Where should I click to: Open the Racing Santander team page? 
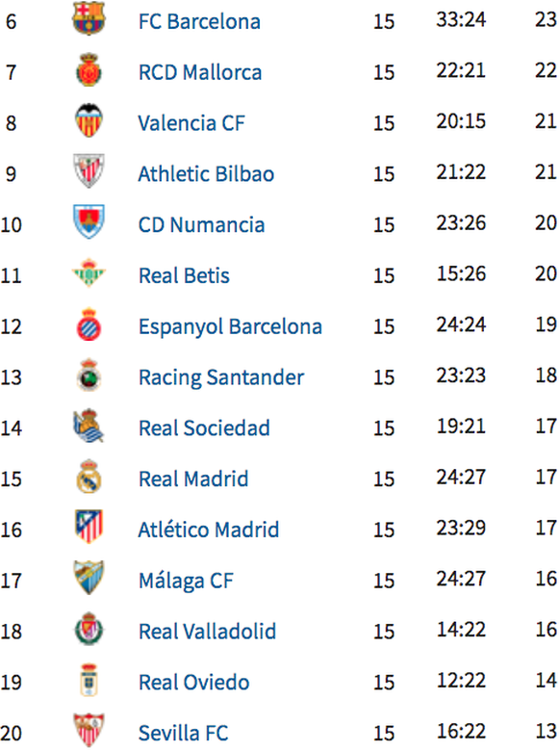pos(221,377)
